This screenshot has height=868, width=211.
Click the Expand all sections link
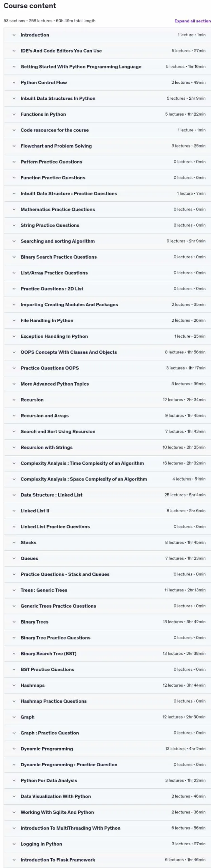[192, 21]
